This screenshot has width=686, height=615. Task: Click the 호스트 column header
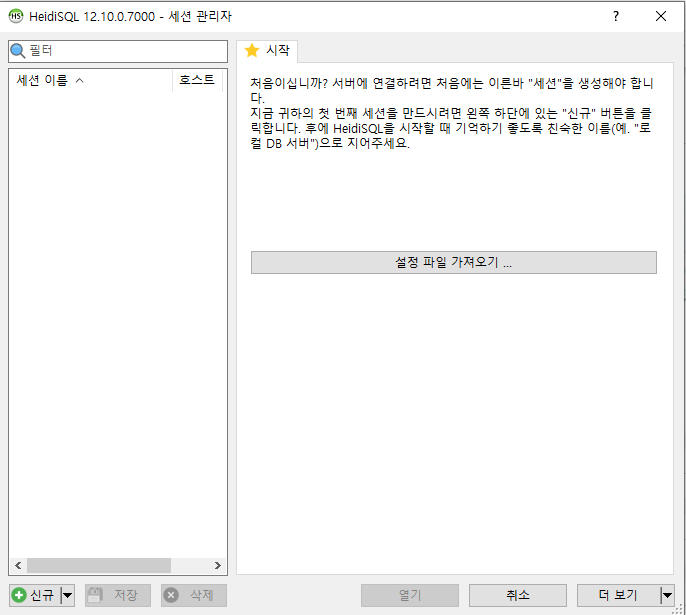(197, 80)
